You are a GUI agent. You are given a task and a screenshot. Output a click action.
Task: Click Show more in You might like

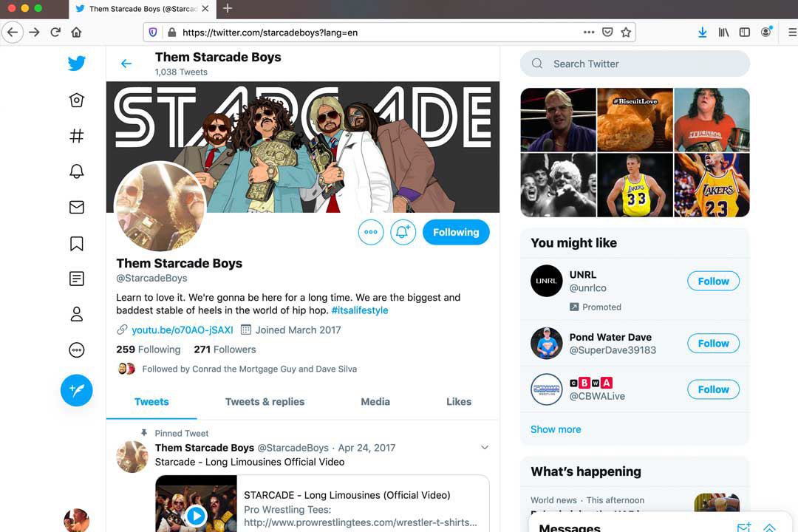coord(556,430)
